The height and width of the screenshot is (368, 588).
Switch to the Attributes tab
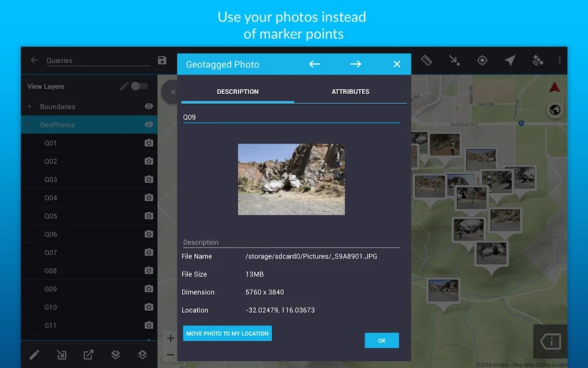[350, 91]
